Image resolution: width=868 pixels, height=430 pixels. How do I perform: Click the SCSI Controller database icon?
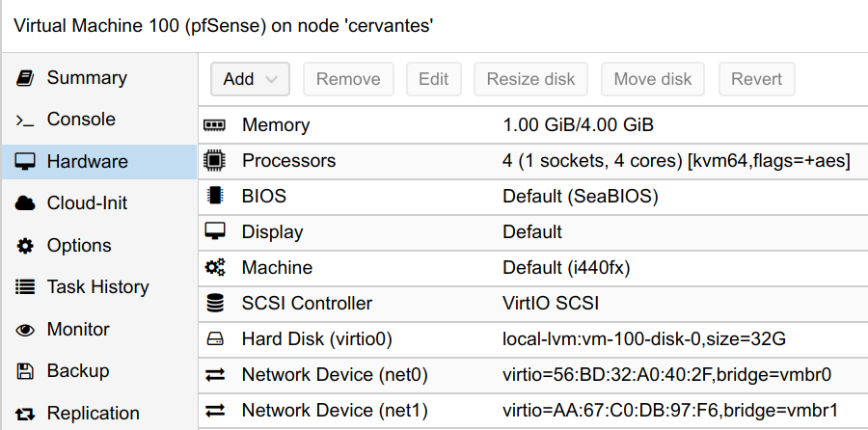[x=215, y=303]
